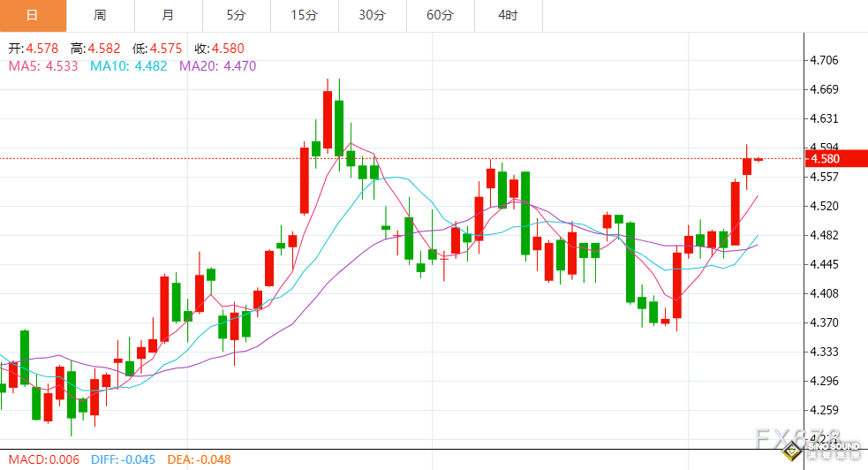
Task: Click the 4.296 price axis label
Action: [x=824, y=382]
